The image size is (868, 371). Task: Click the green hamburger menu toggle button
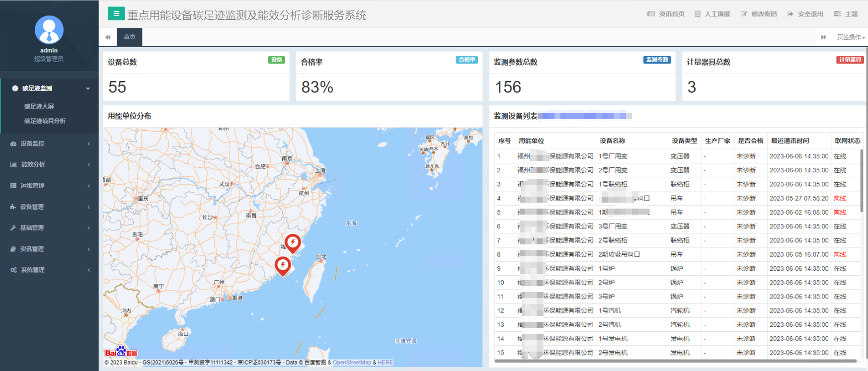pyautogui.click(x=116, y=14)
